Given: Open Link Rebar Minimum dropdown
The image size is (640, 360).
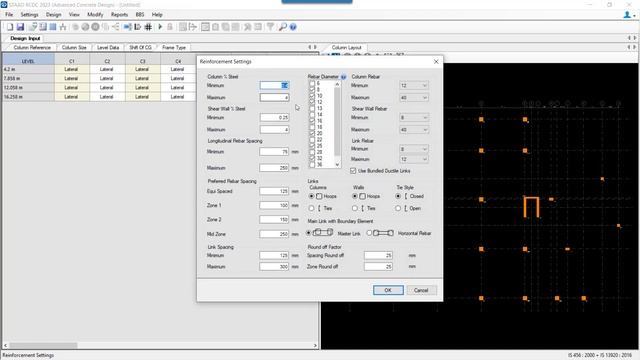Looking at the screenshot, I should 414,149.
